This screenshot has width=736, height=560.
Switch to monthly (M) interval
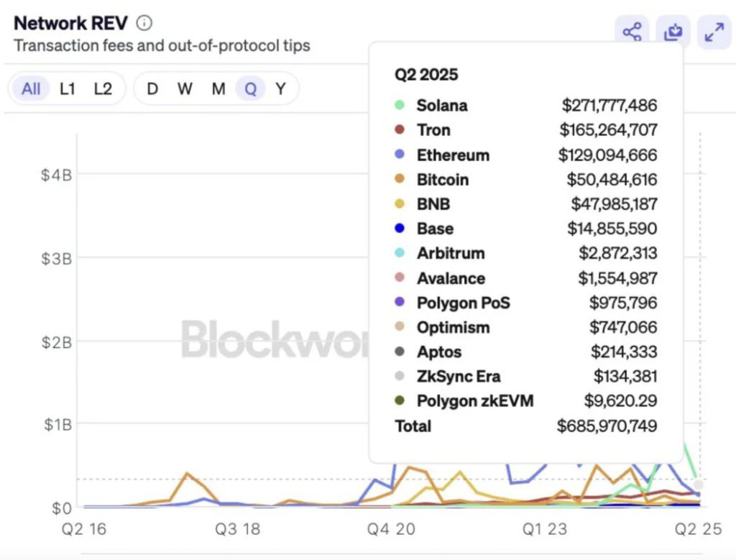click(x=218, y=88)
